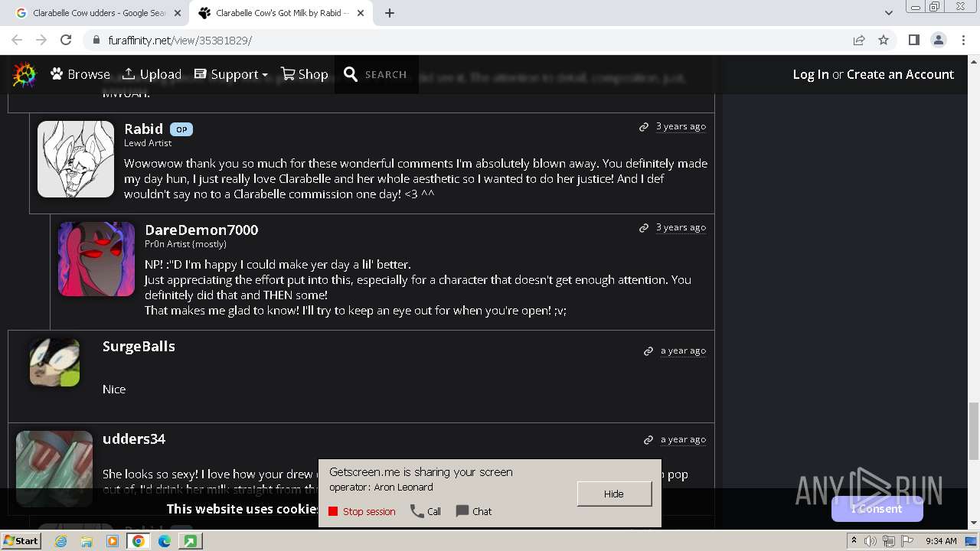Viewport: 980px width, 551px height.
Task: Open a new browser tab
Action: pyautogui.click(x=390, y=13)
